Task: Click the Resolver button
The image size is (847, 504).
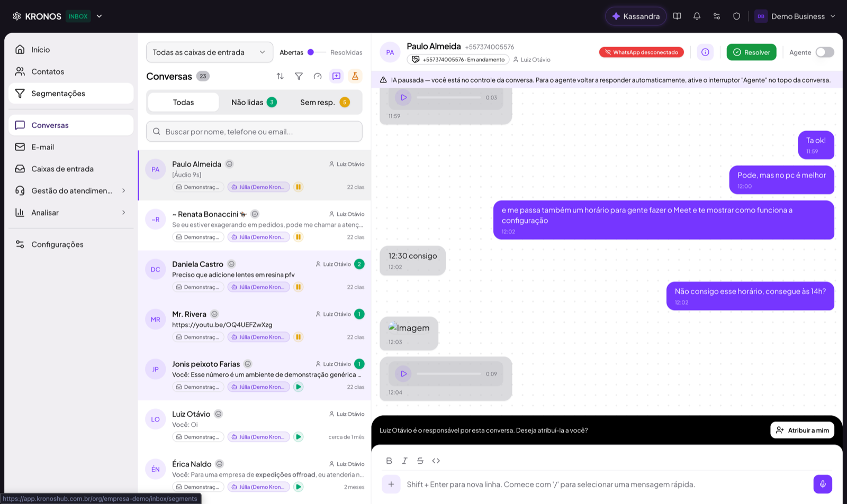Action: [x=751, y=52]
